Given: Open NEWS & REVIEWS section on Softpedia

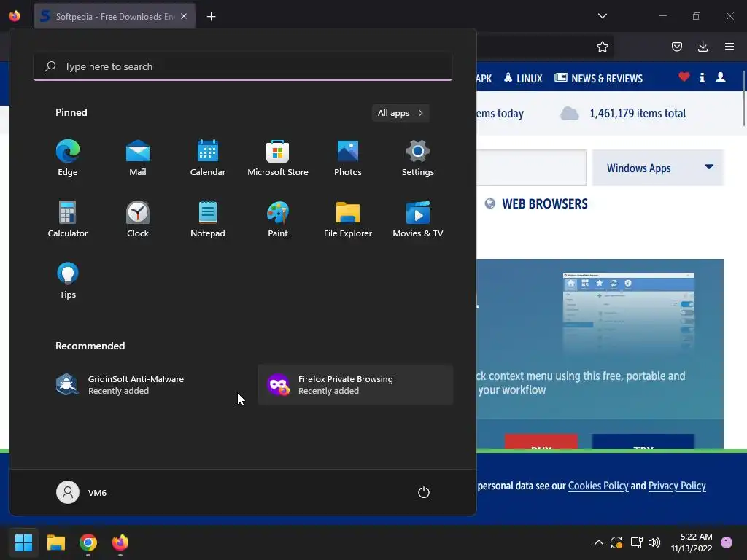Looking at the screenshot, I should [599, 78].
